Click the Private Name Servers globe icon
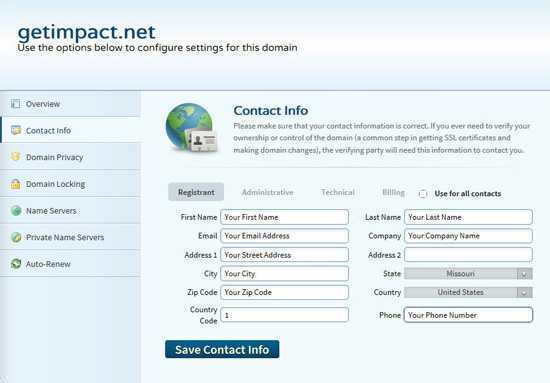Screen dimensions: 550x383 tap(16, 237)
